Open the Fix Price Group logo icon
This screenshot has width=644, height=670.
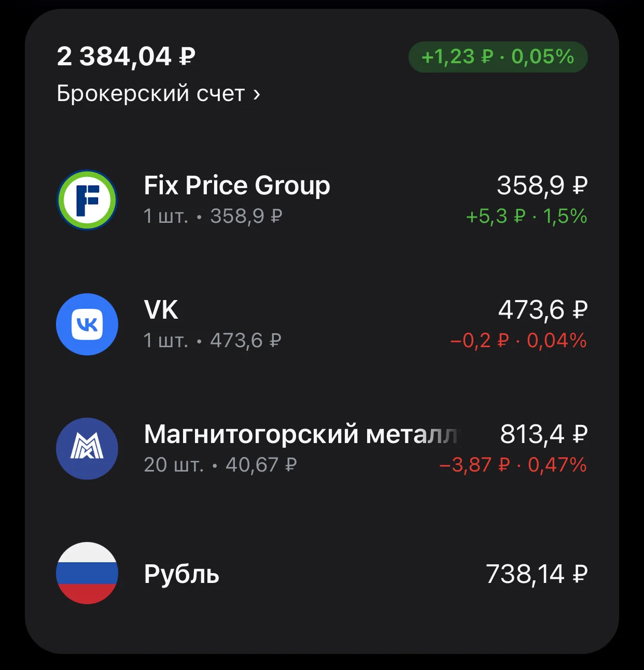tap(87, 200)
